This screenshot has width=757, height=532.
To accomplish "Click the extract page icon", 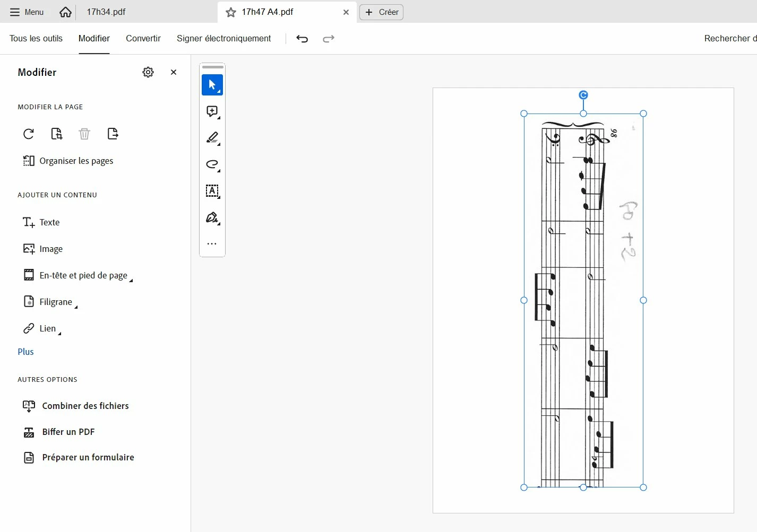I will pos(113,134).
